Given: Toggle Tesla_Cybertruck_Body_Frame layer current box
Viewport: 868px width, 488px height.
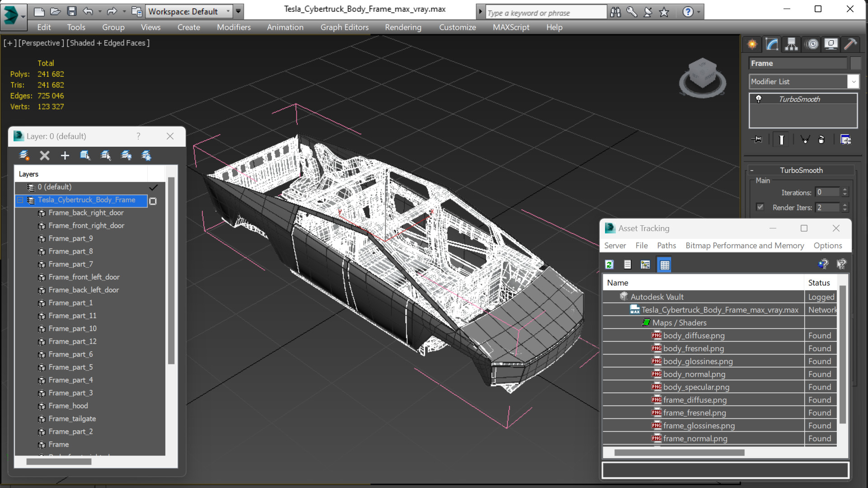Looking at the screenshot, I should coord(153,201).
